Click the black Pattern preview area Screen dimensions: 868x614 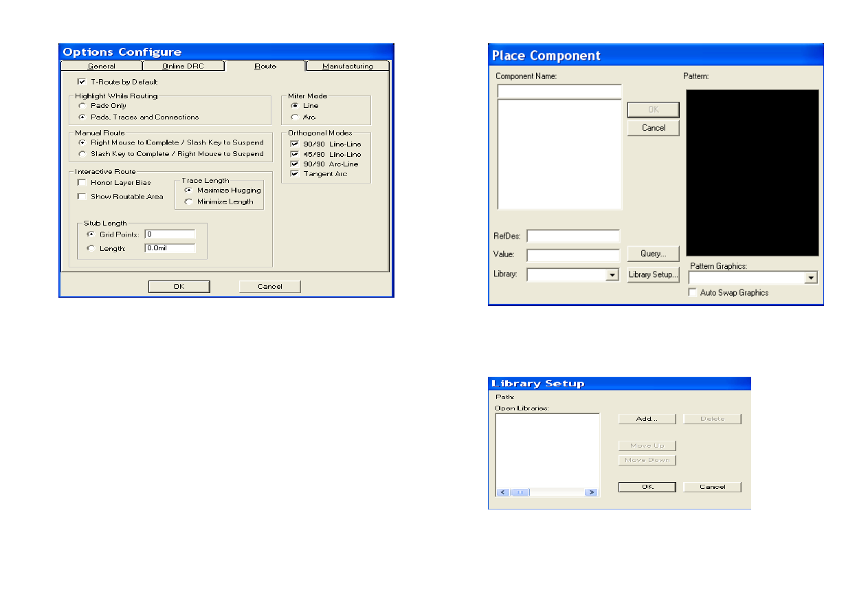[x=753, y=173]
